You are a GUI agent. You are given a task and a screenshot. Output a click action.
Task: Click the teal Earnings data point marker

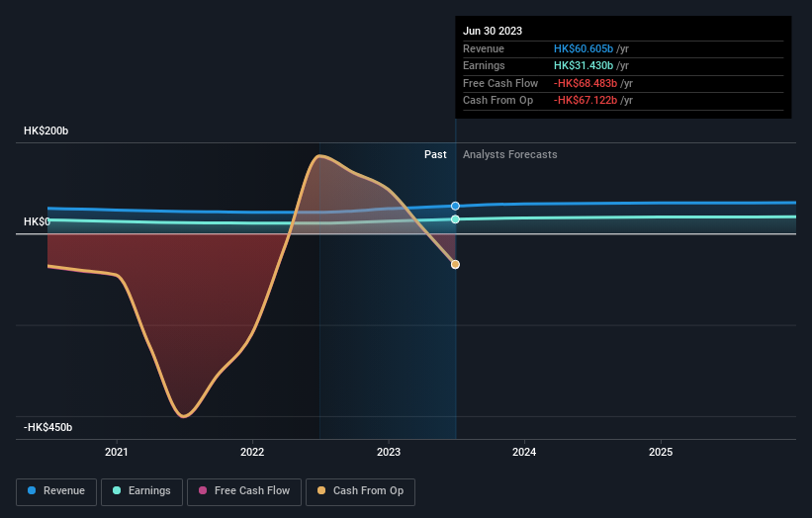click(x=455, y=219)
